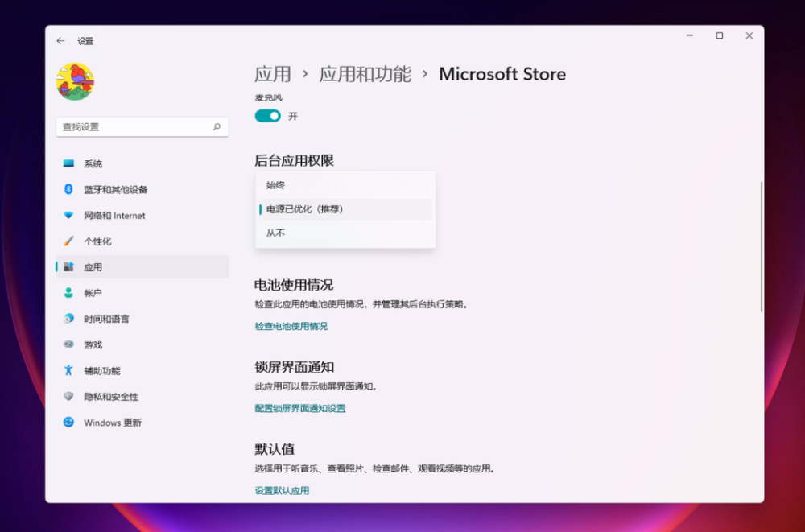Turn off the 麦克风 microphone toggle
805x532 pixels.
click(x=267, y=116)
